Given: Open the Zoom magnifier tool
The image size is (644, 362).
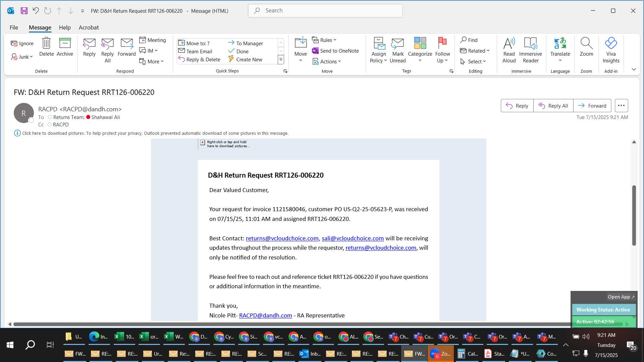Looking at the screenshot, I should pos(586,47).
